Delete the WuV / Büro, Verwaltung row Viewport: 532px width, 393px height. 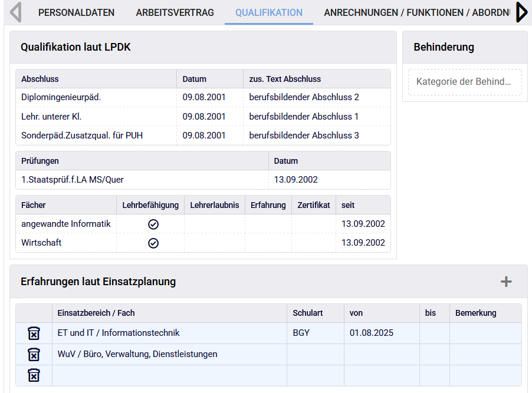point(34,355)
